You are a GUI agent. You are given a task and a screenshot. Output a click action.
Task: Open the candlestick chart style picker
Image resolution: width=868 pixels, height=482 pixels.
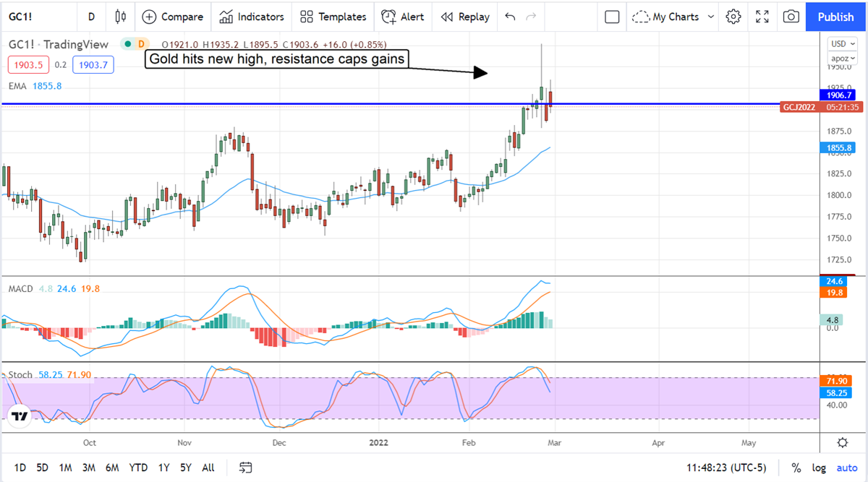120,17
